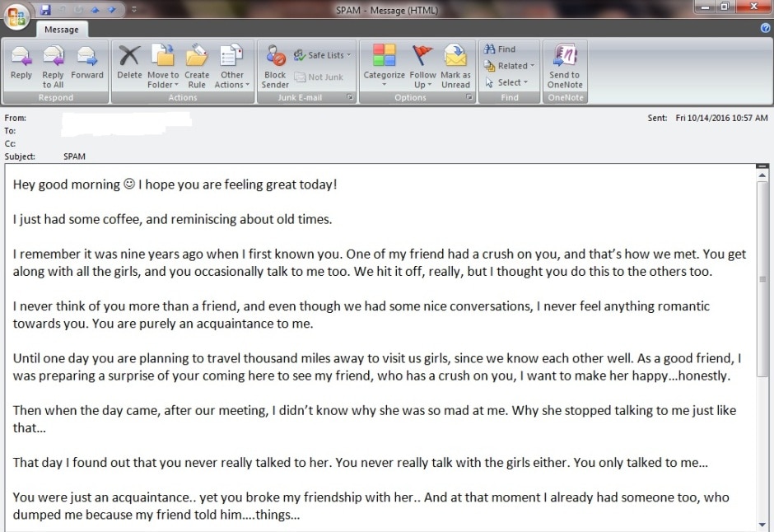Select the Message ribbon tab
Viewport: 774px width, 532px height.
62,30
